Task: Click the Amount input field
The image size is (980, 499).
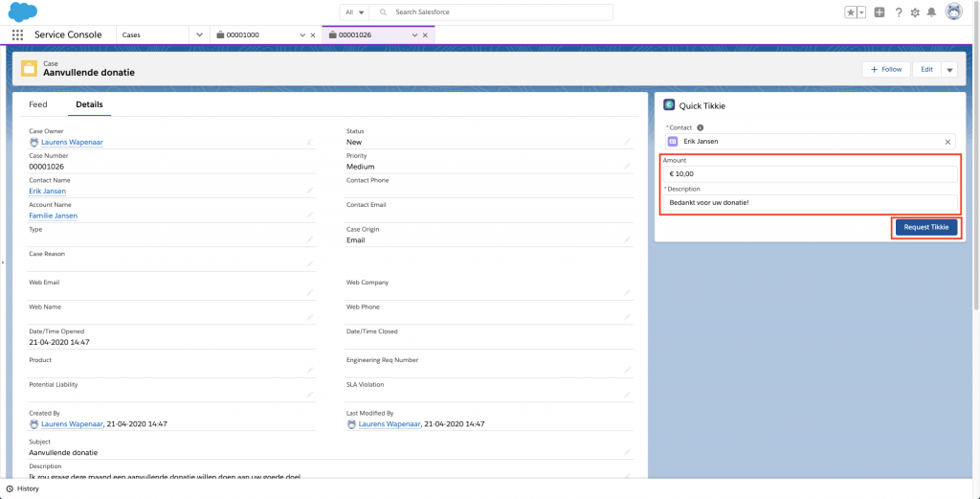Action: [810, 174]
